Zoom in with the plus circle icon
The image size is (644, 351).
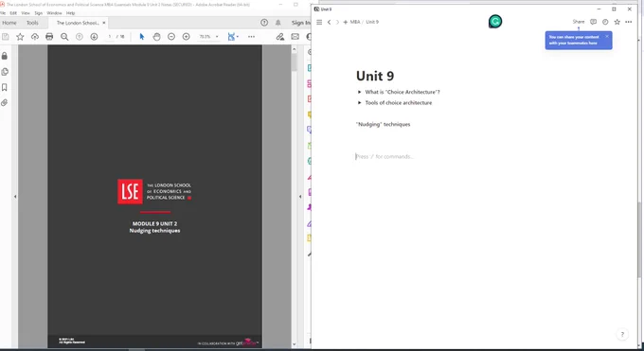click(186, 37)
